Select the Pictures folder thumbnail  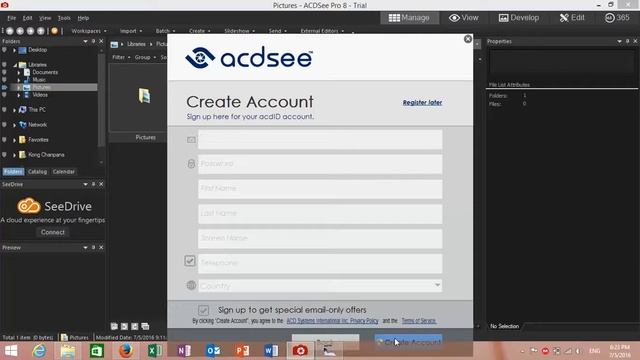pos(144,96)
